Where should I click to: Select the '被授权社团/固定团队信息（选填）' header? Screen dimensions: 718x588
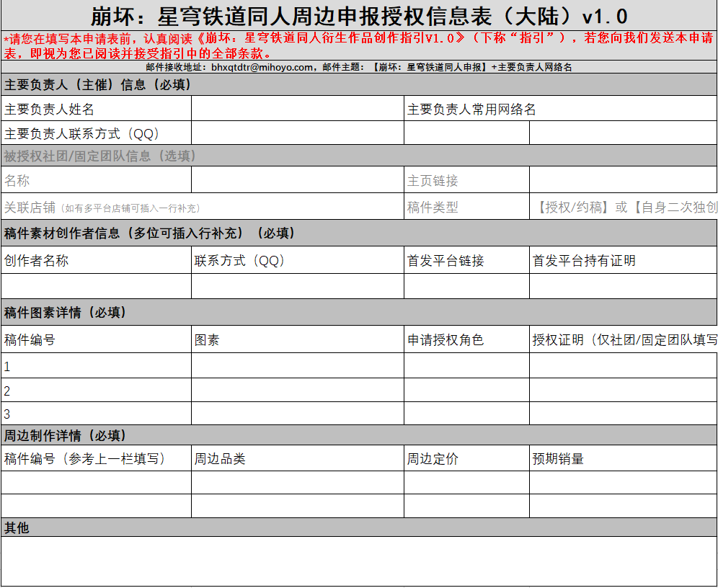(359, 156)
